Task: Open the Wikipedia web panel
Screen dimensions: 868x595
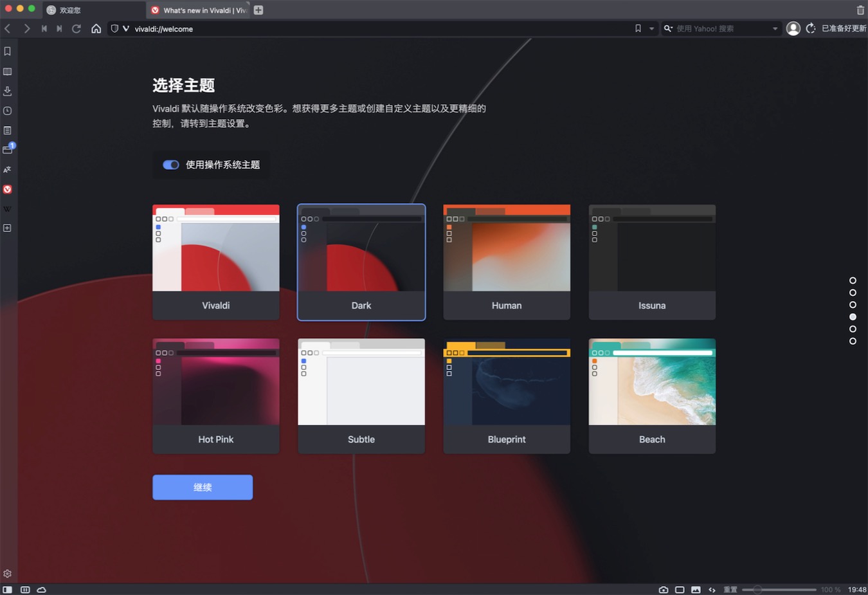Action: tap(8, 209)
